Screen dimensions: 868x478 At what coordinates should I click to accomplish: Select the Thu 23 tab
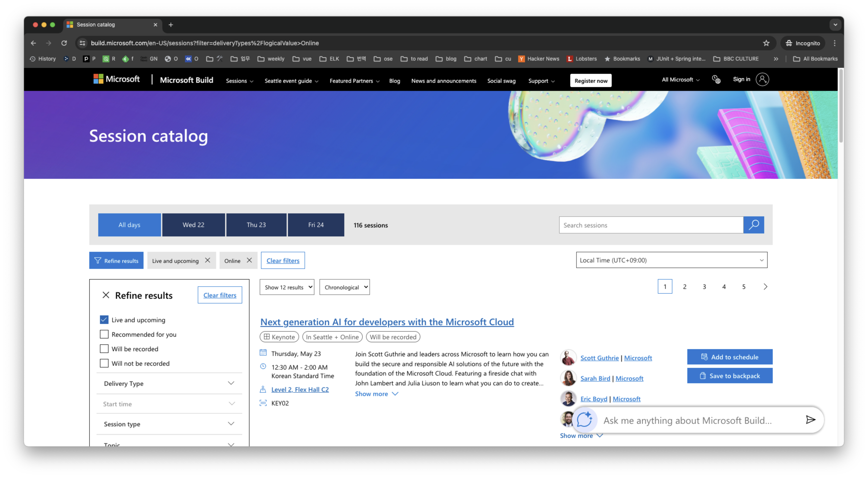[256, 224]
